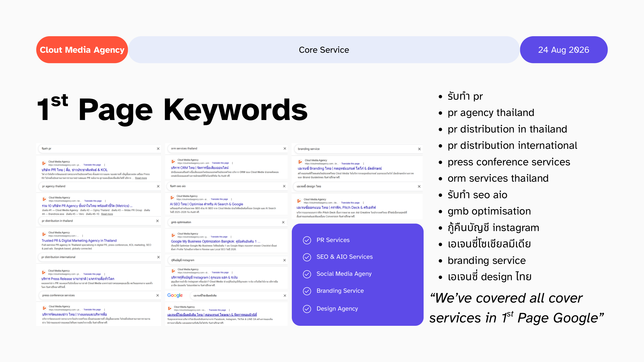This screenshot has height=362, width=644.
Task: Open three-dot menu of 'บริการ ORM ไทย' result
Action: click(x=233, y=163)
